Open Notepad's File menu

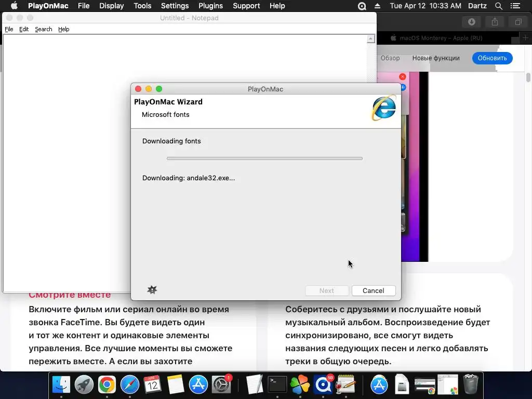point(9,29)
